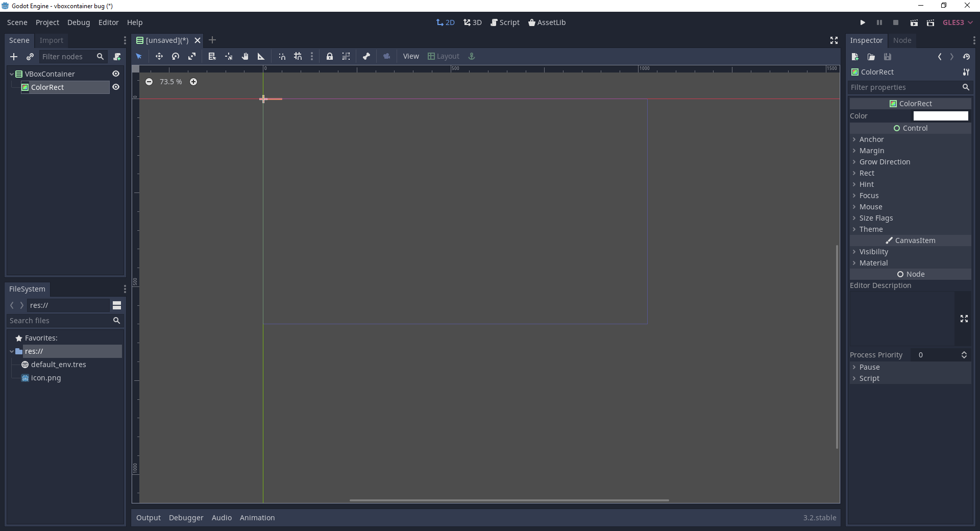Switch to the Import tab
This screenshot has width=980, height=531.
[x=51, y=40]
